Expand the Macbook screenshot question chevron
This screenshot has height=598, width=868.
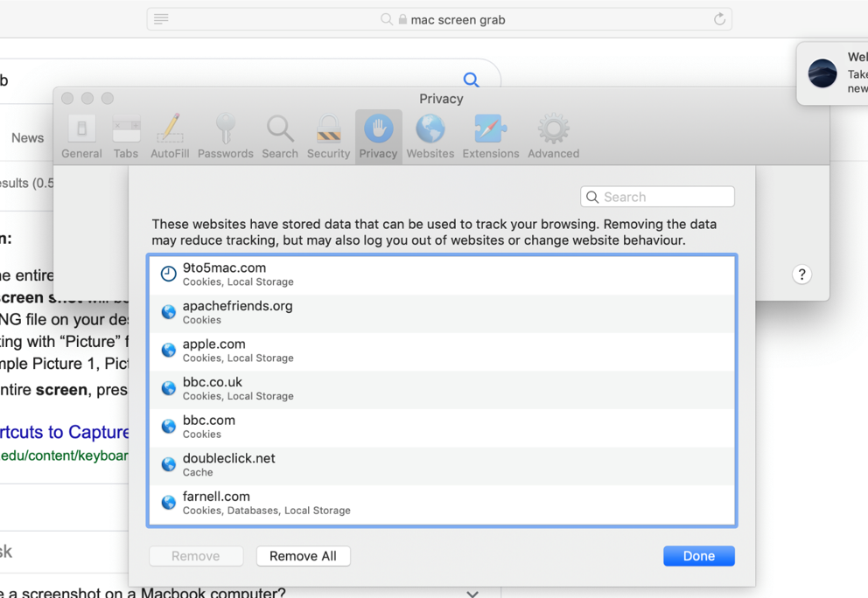[472, 593]
